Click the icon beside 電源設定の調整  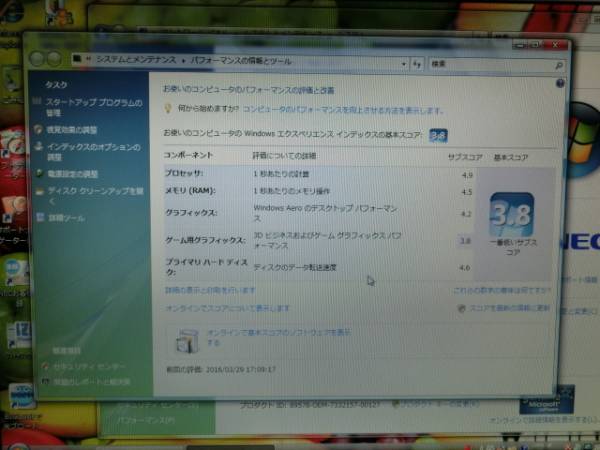click(39, 173)
